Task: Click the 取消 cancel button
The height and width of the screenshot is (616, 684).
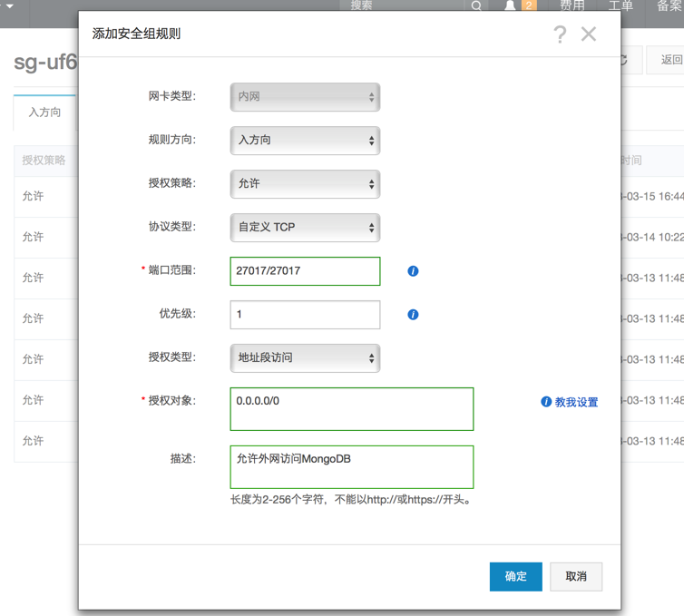Action: (576, 577)
